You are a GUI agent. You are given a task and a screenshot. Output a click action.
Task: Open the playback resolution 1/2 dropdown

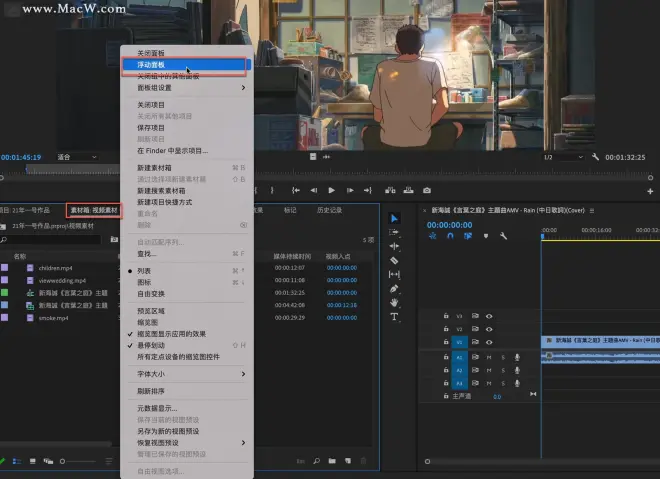click(x=563, y=157)
